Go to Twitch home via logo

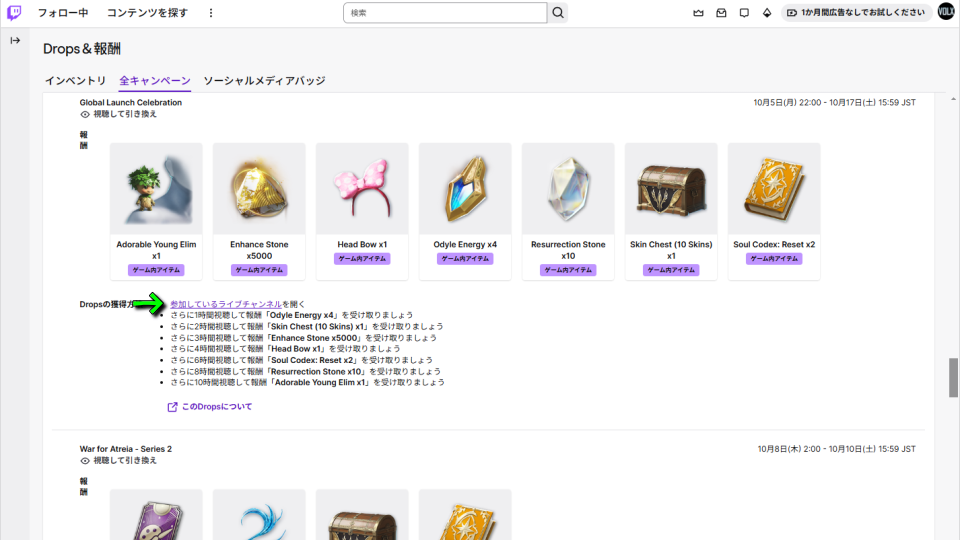click(13, 13)
